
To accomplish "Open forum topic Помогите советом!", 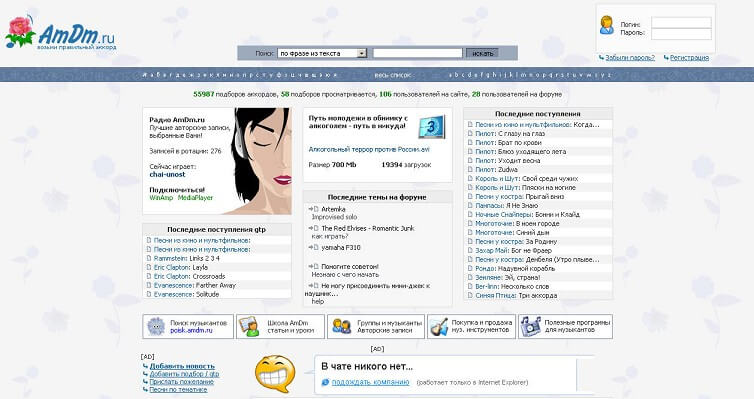I will point(350,266).
